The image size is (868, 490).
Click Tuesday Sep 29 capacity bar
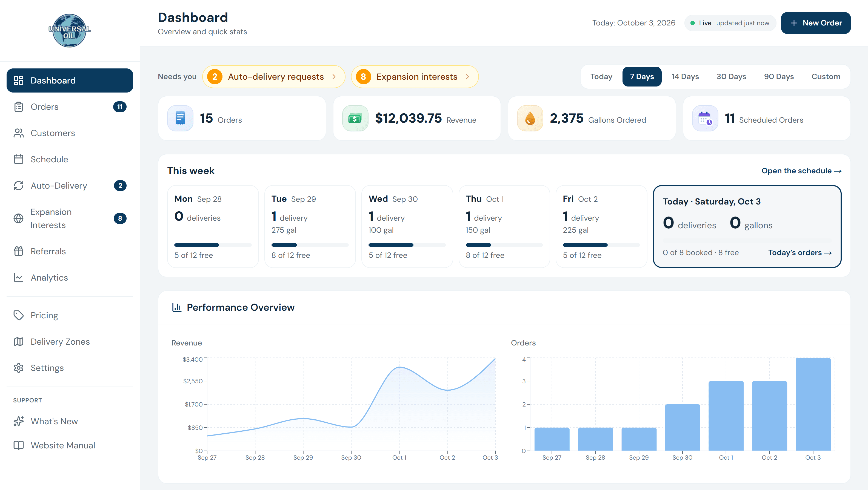click(x=310, y=245)
